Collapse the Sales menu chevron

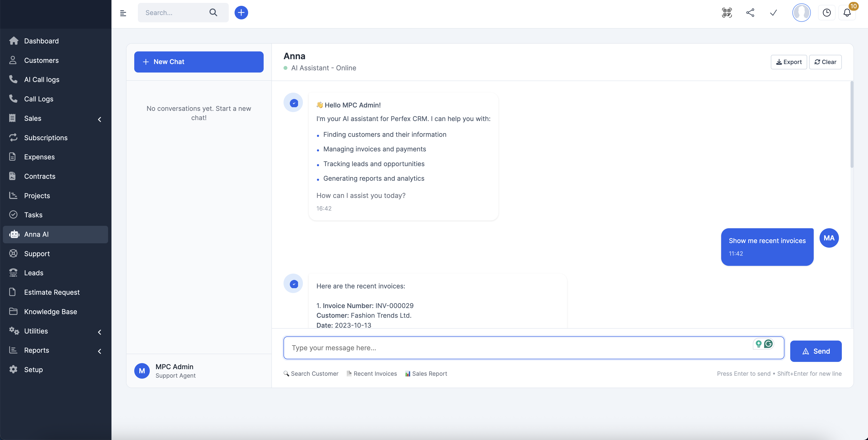pos(99,119)
